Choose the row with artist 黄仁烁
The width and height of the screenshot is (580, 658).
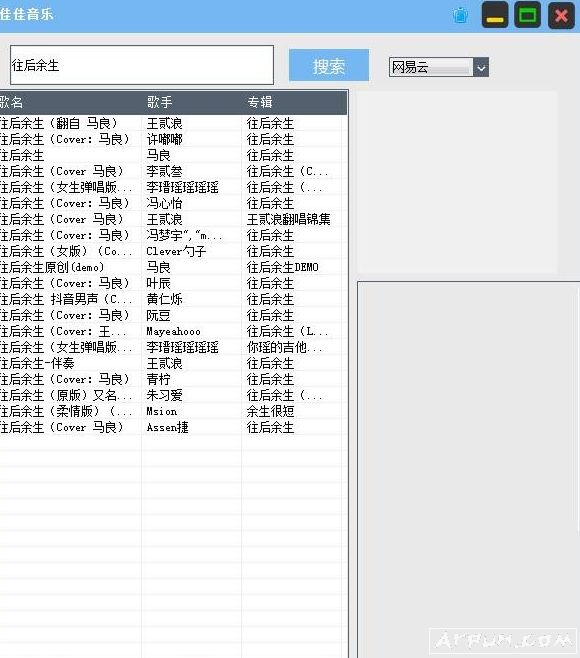(171, 299)
